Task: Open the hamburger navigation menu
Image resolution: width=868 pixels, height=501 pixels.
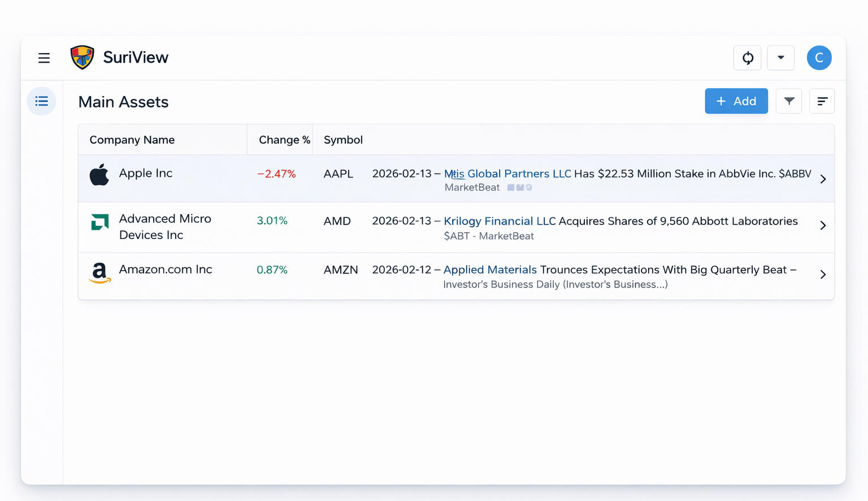Action: pos(44,58)
